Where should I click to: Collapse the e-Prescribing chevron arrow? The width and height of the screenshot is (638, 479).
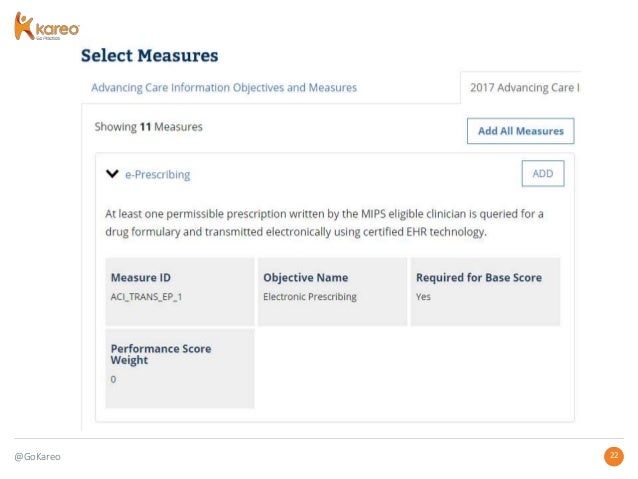coord(112,174)
